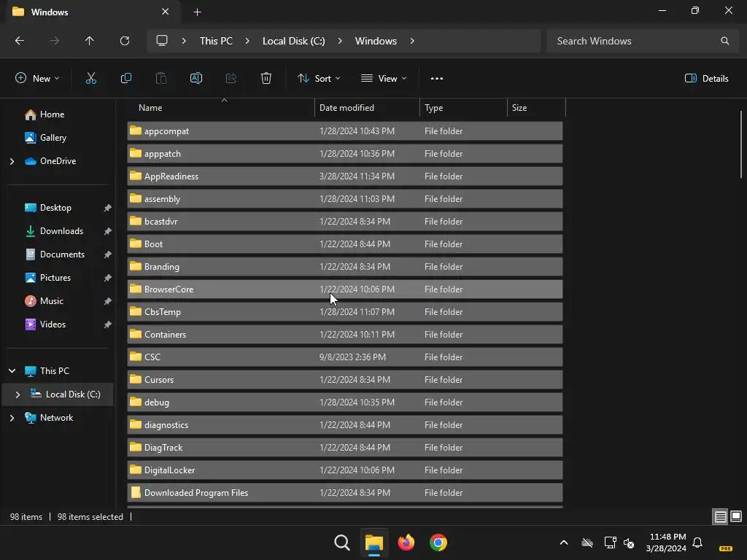Sort by the Name column header
Screen dimensions: 747x560
tap(221, 108)
